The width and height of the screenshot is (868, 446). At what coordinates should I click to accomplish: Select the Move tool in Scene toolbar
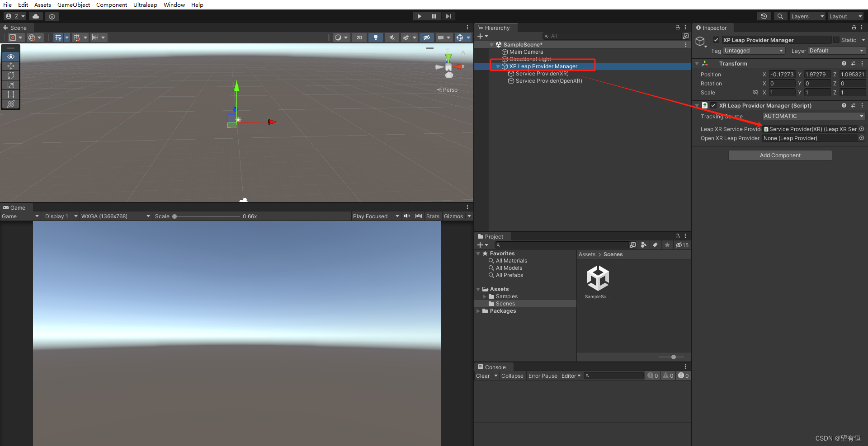(x=11, y=66)
